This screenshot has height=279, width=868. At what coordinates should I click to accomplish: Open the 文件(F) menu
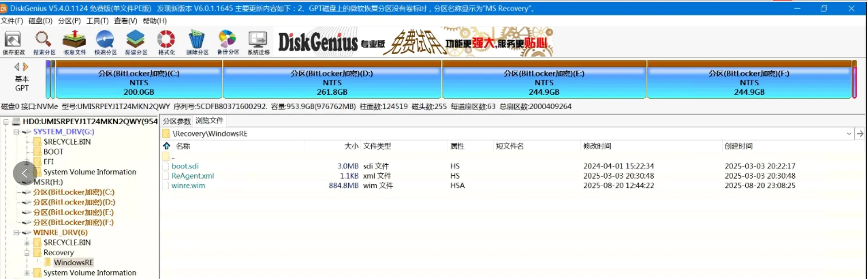pos(12,21)
